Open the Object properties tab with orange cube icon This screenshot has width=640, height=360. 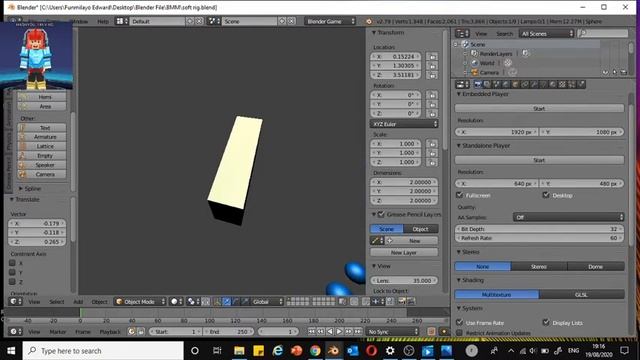point(515,84)
